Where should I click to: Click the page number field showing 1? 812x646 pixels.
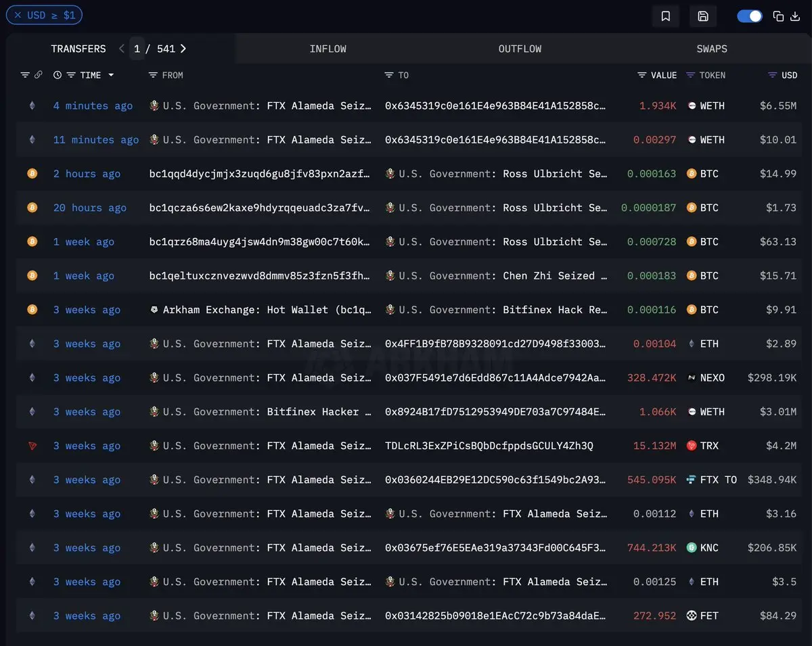(137, 49)
